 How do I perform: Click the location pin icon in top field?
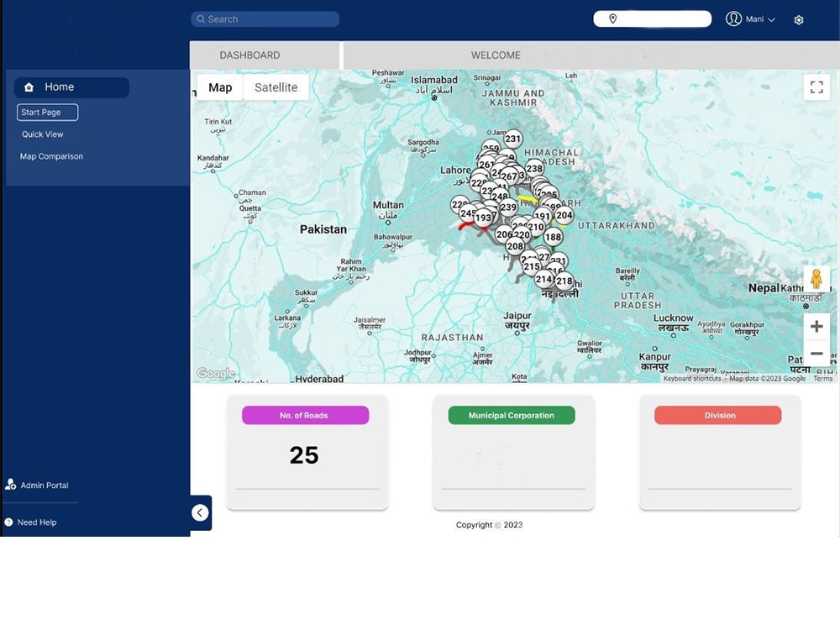[613, 18]
